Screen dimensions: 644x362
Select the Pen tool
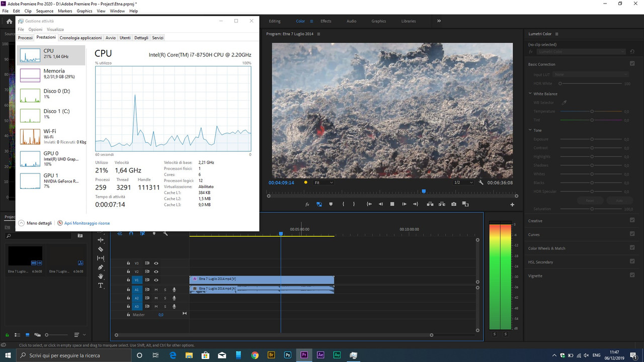coord(101,267)
